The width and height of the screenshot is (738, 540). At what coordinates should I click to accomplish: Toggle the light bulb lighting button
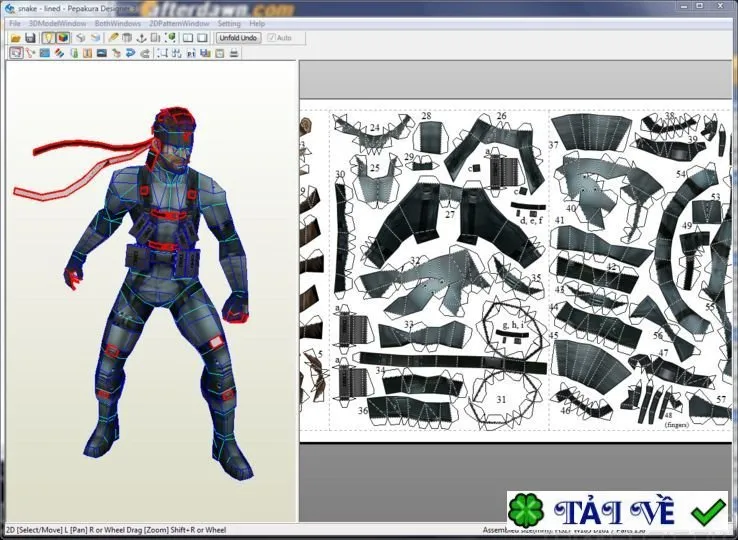(x=48, y=38)
